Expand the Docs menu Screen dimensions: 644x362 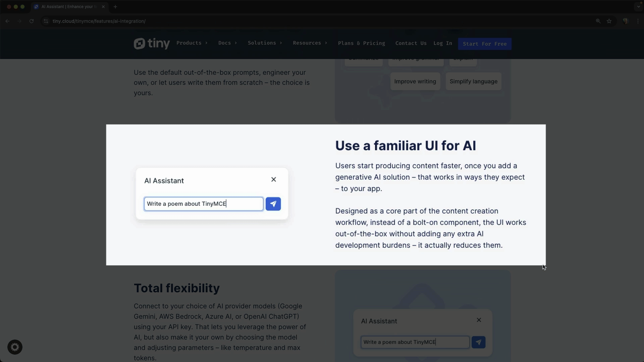227,43
